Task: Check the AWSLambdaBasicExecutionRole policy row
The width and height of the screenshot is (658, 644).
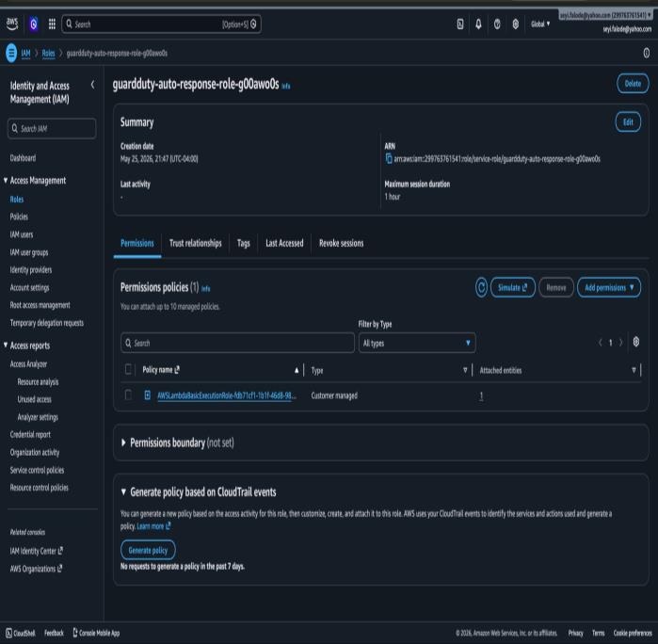Action: [128, 394]
